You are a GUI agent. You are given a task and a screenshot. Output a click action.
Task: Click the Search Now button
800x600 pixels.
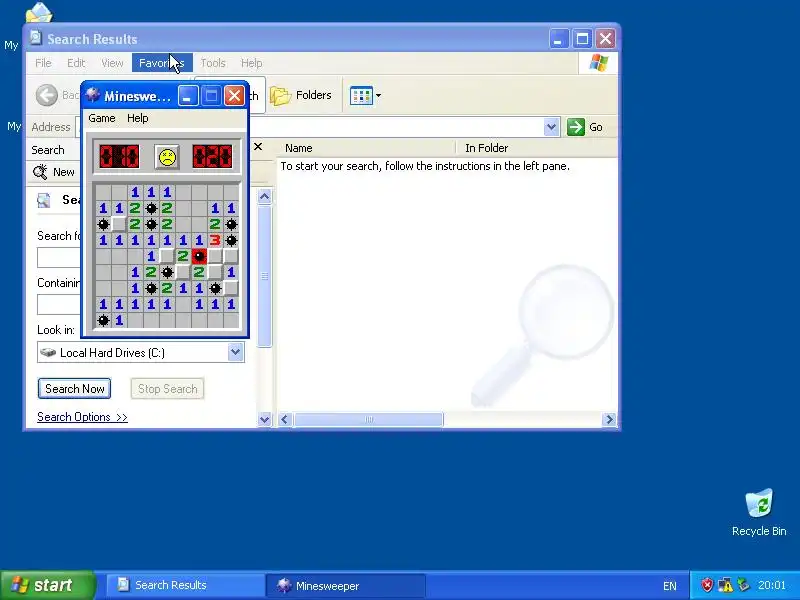[x=74, y=389]
